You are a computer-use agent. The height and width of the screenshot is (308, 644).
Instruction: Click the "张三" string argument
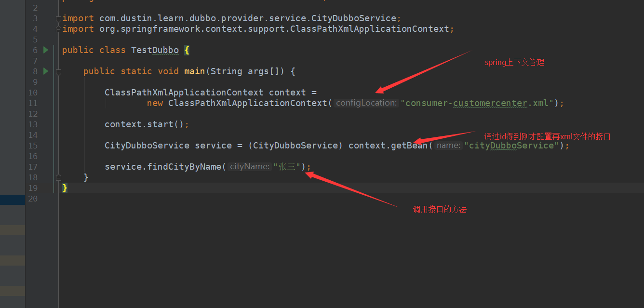point(287,167)
